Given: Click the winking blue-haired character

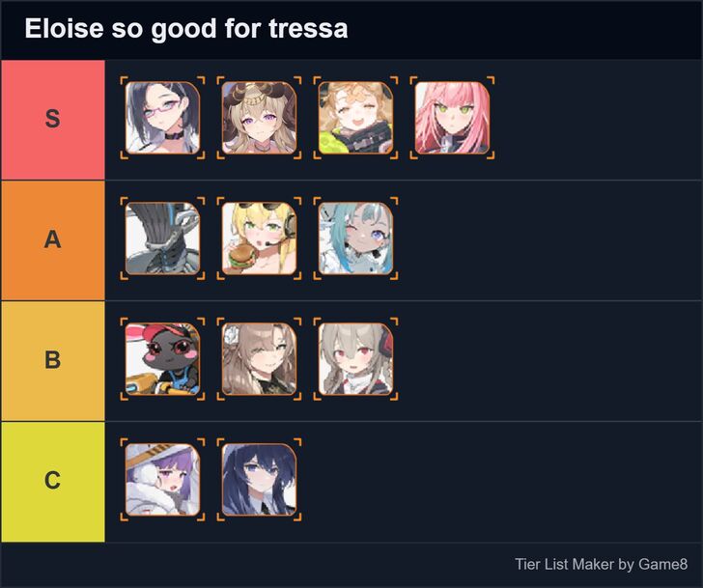Looking at the screenshot, I should (x=355, y=238).
